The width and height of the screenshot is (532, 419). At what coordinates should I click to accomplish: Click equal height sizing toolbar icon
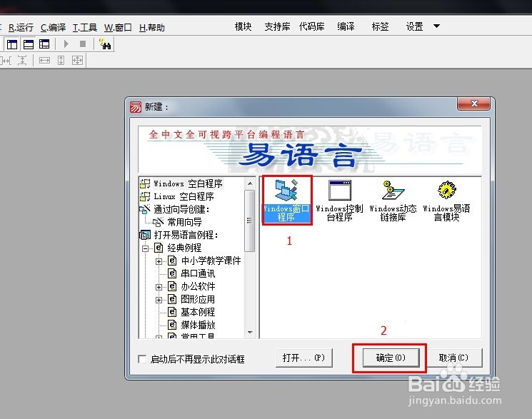tap(61, 61)
